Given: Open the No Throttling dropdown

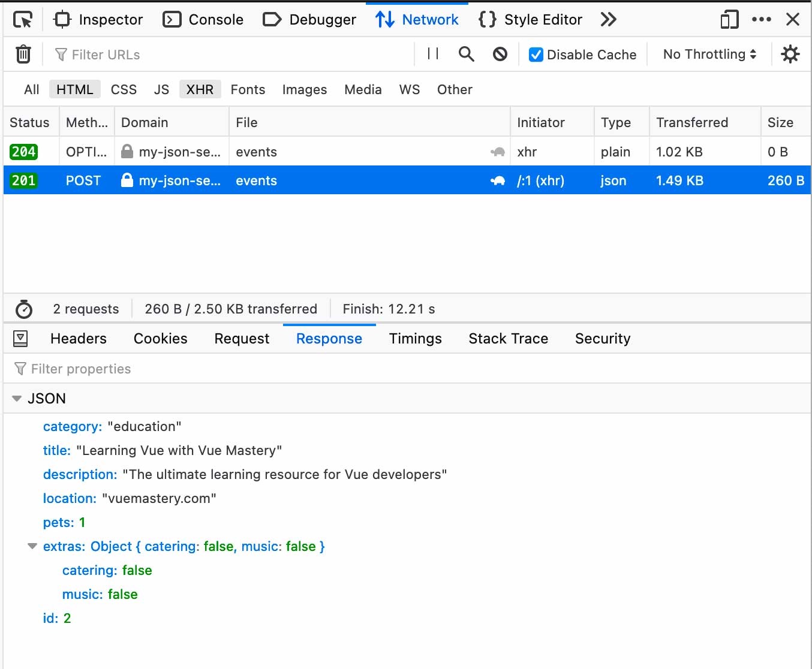Looking at the screenshot, I should [x=709, y=55].
